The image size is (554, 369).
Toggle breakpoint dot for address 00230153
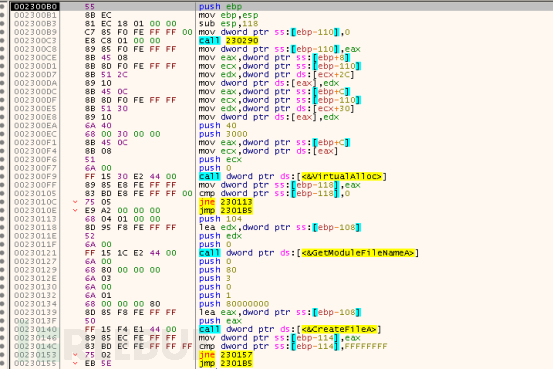tap(2, 354)
